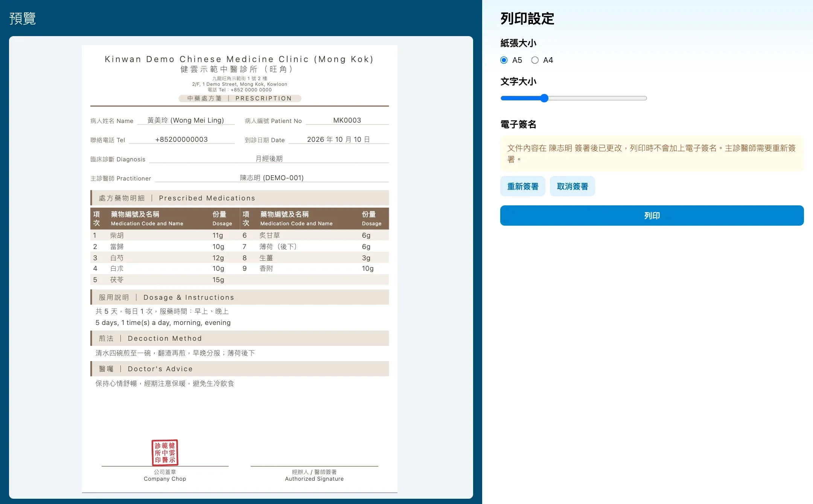Click medication row 白朮
Viewport: 813px width, 504px height.
pos(165,268)
